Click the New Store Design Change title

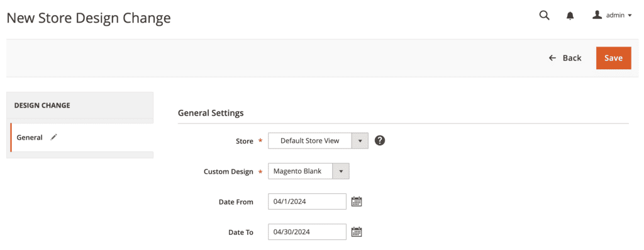(x=89, y=18)
